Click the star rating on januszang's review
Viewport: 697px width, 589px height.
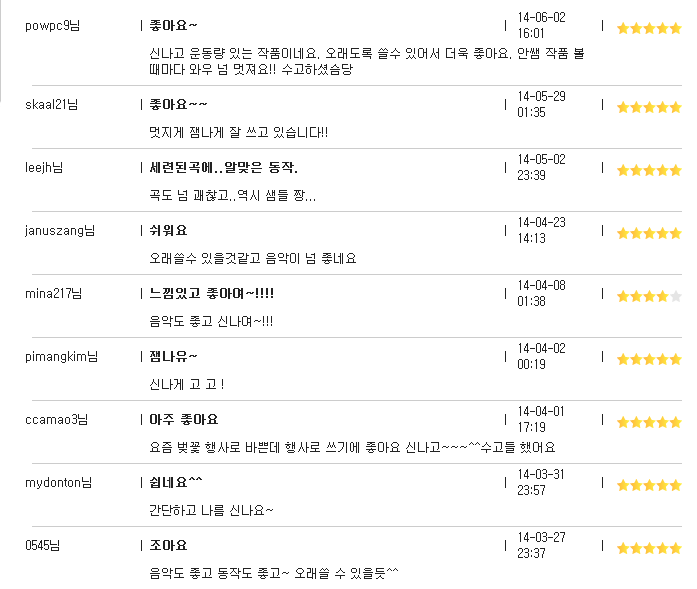pos(649,233)
